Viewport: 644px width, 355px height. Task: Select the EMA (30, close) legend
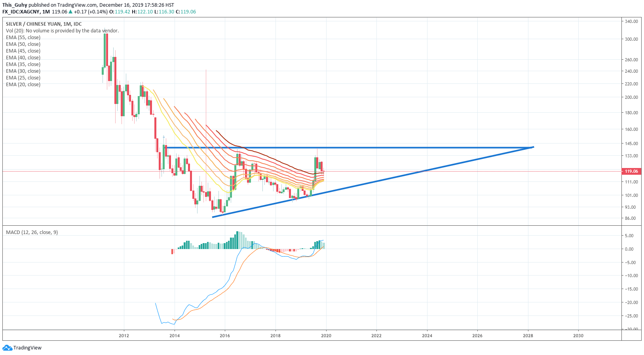(x=23, y=71)
